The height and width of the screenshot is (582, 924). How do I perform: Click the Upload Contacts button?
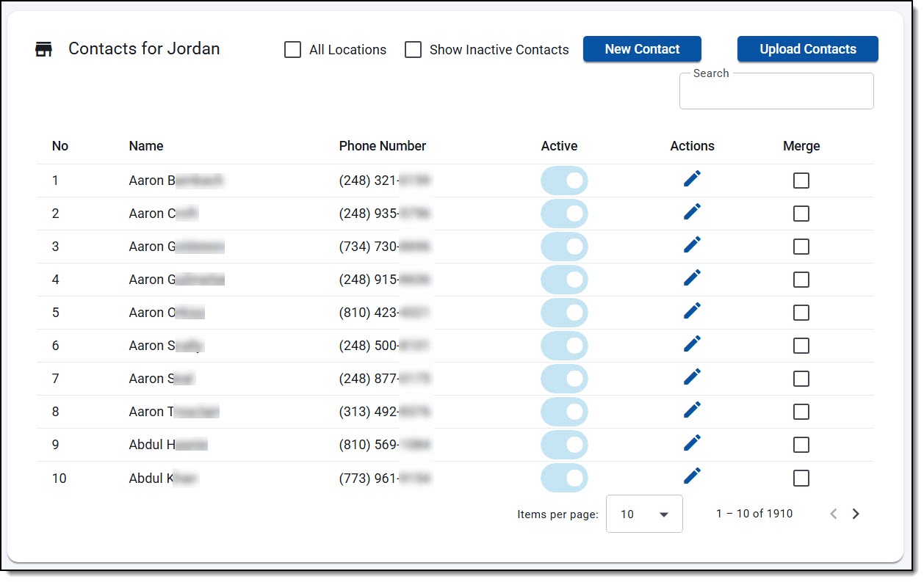pyautogui.click(x=808, y=49)
